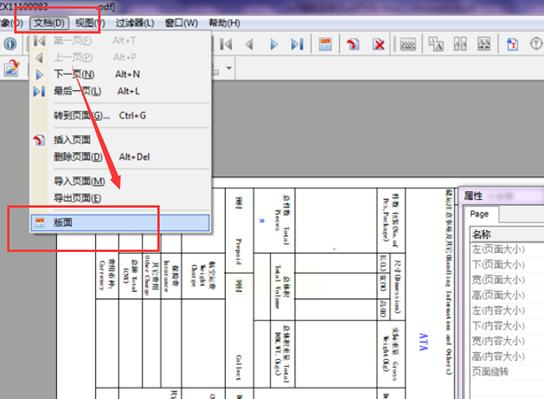Click the next page toolbar arrow
The image size is (544, 399).
pos(274,44)
